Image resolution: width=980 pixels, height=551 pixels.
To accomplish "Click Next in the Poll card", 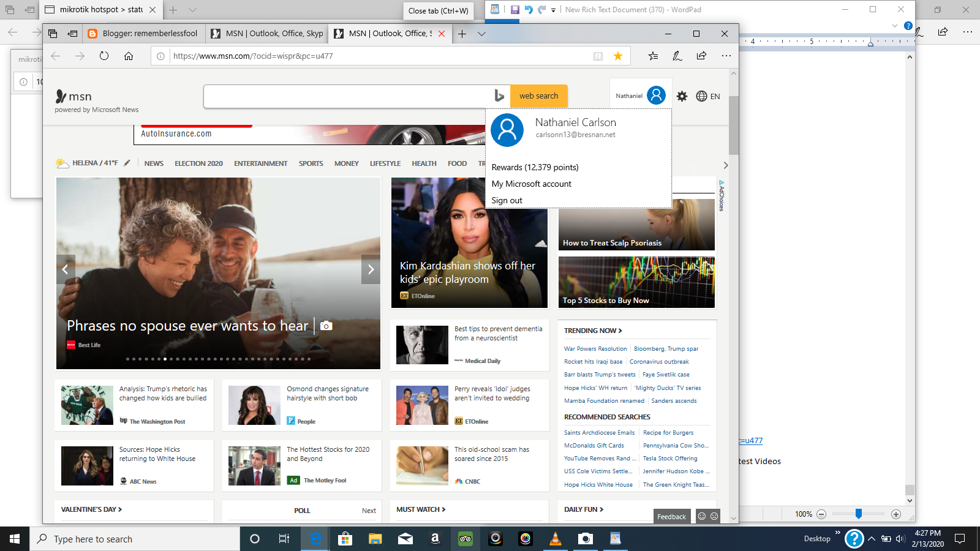I will (x=369, y=511).
